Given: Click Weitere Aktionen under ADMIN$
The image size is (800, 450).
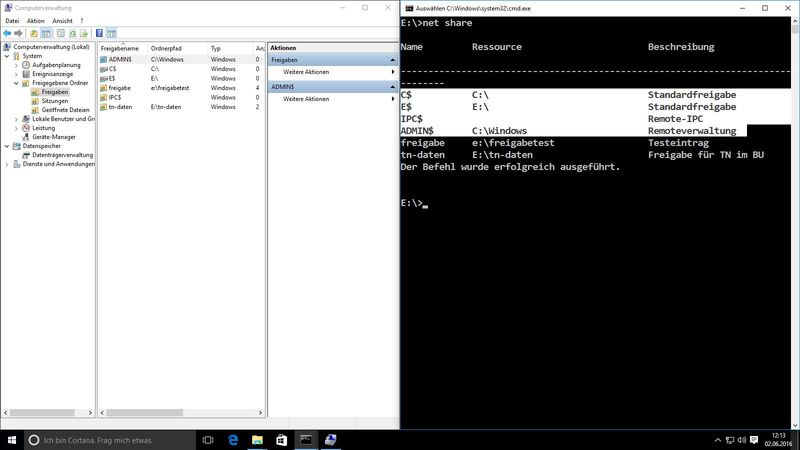Looking at the screenshot, I should tap(305, 99).
